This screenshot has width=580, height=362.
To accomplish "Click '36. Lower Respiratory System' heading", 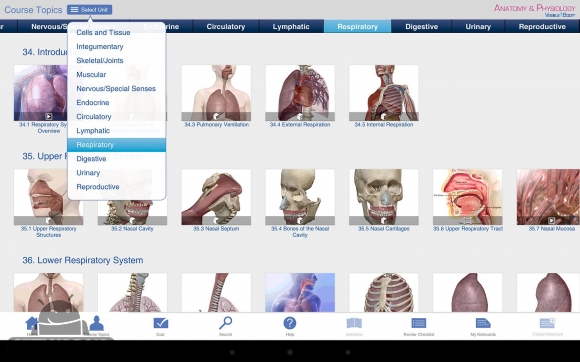I will [82, 260].
